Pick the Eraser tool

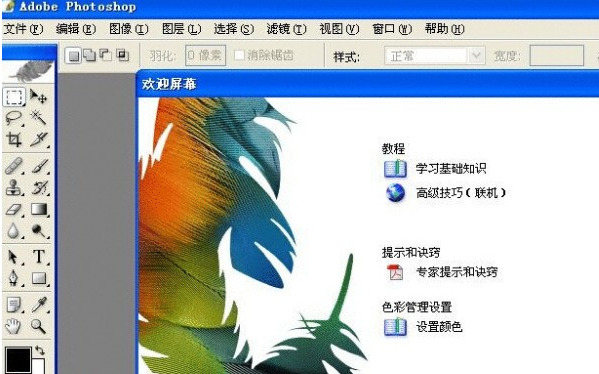click(14, 209)
